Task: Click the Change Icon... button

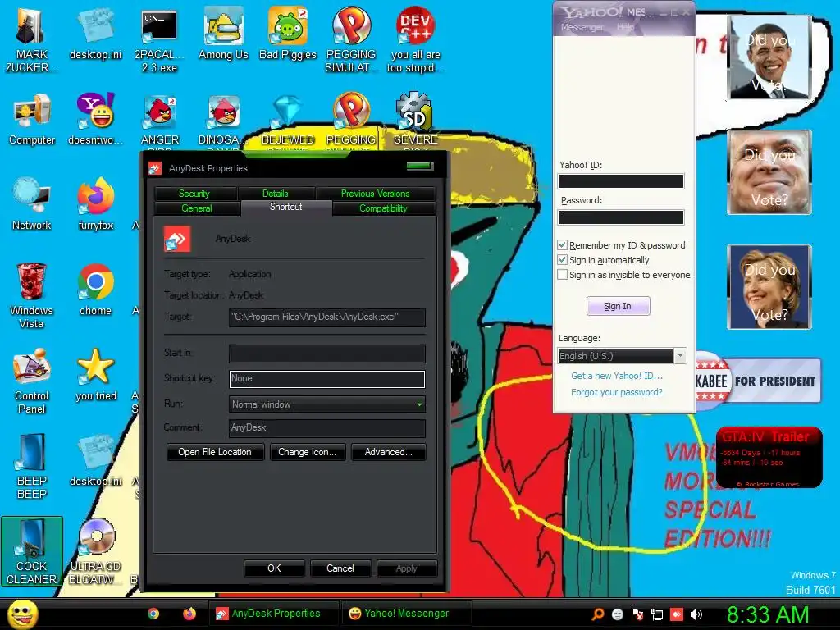Action: pyautogui.click(x=308, y=452)
